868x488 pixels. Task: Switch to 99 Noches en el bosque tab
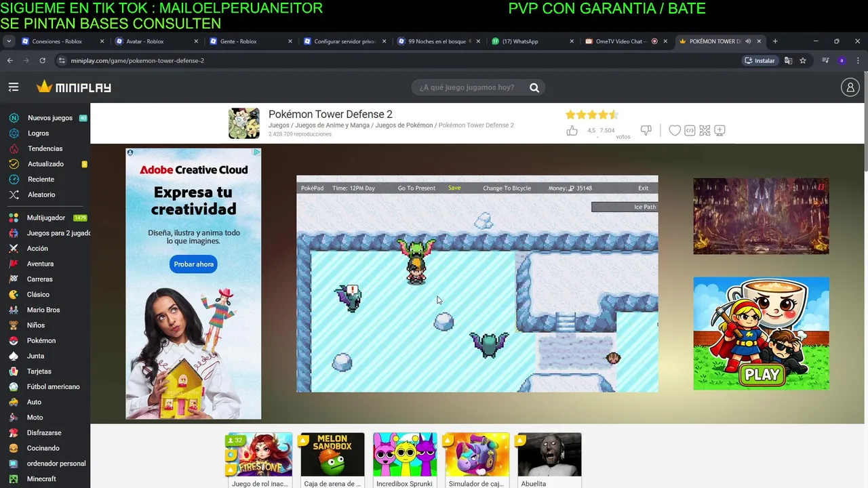437,41
